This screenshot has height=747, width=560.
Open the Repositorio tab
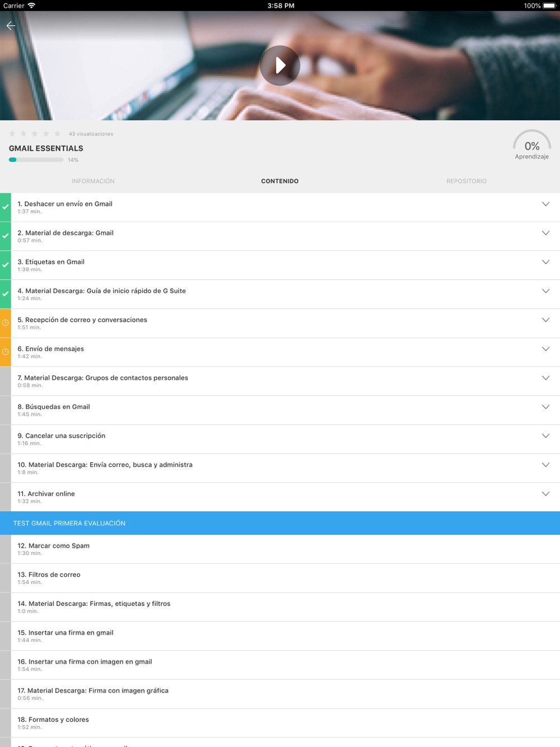pyautogui.click(x=466, y=181)
